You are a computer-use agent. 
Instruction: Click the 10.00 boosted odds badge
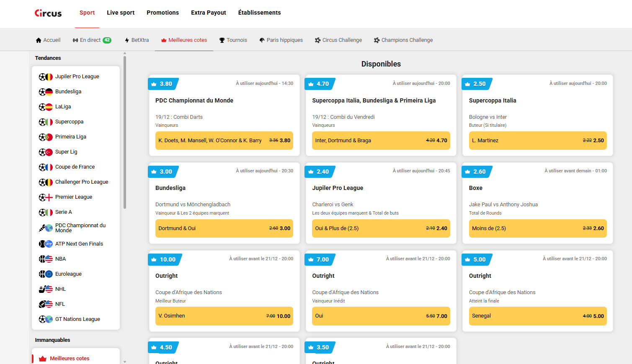[165, 259]
